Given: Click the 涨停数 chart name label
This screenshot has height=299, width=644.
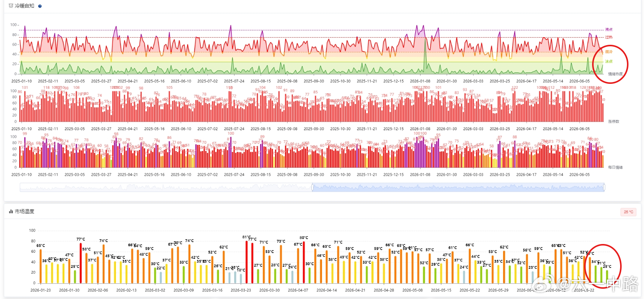Looking at the screenshot, I should [x=613, y=121].
